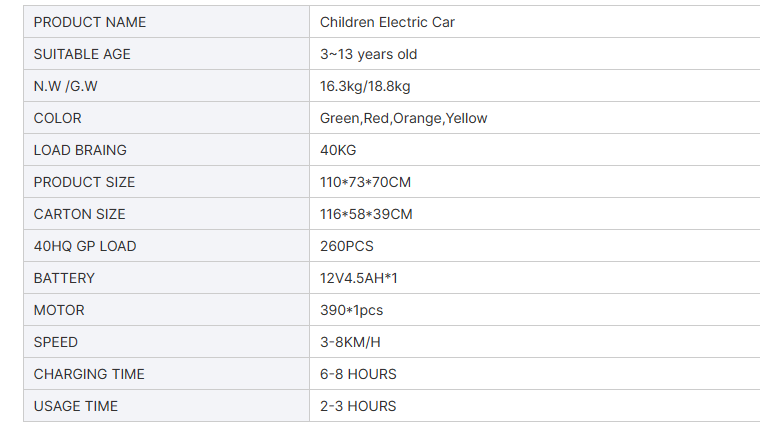Click the 110*73*70CM product size
The width and height of the screenshot is (760, 442).
tap(365, 182)
